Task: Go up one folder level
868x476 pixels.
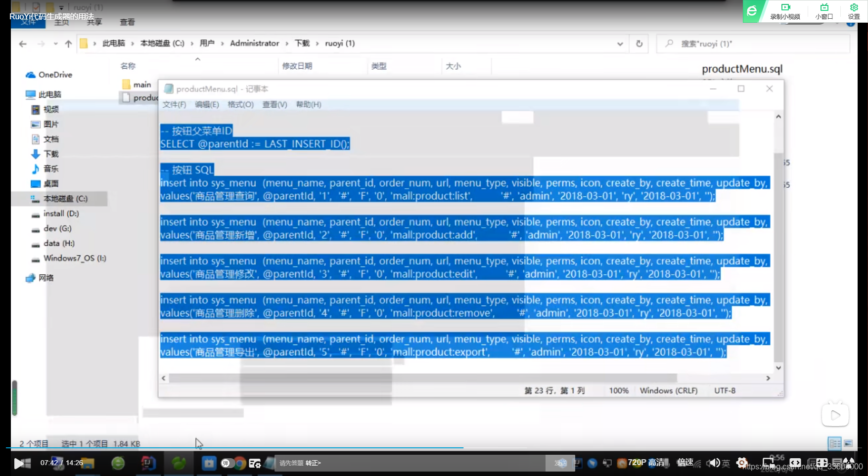Action: [x=68, y=43]
